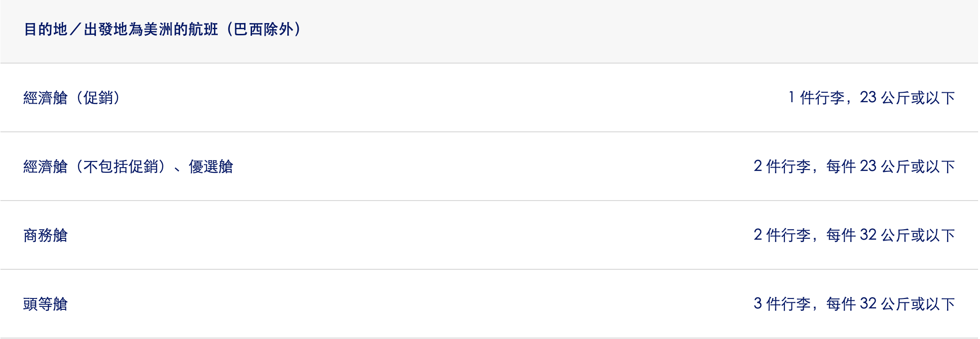Click the word 美洲 in the header
Viewport: 980px width, 339px height.
(x=158, y=30)
